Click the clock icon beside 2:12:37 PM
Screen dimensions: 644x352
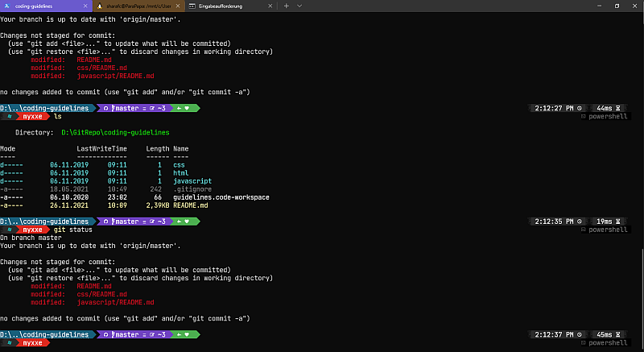(580, 335)
